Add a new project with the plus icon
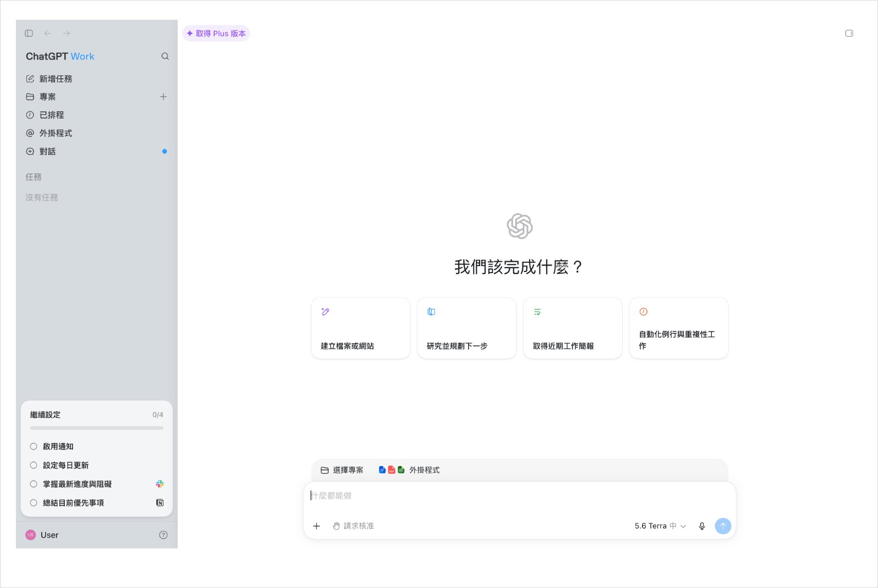Screen dimensions: 878x588 (x=163, y=97)
